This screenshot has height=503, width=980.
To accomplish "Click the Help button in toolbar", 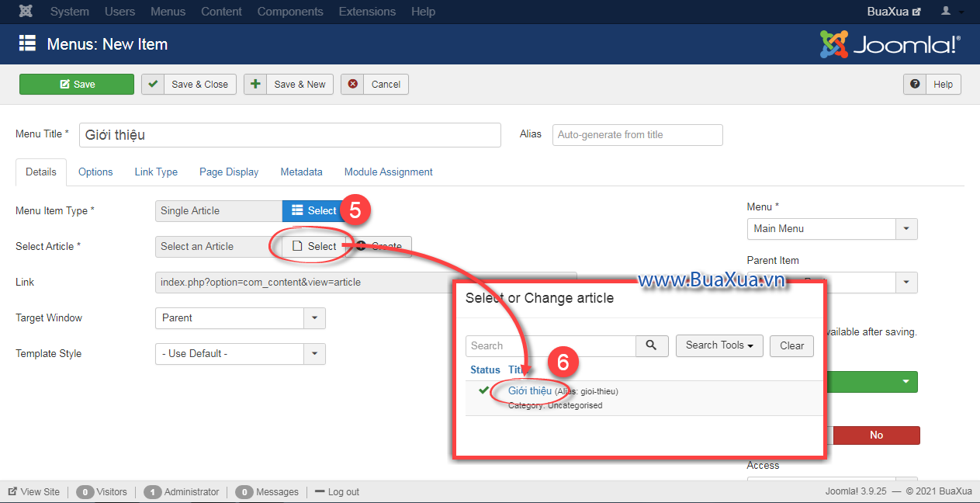I will pos(932,85).
